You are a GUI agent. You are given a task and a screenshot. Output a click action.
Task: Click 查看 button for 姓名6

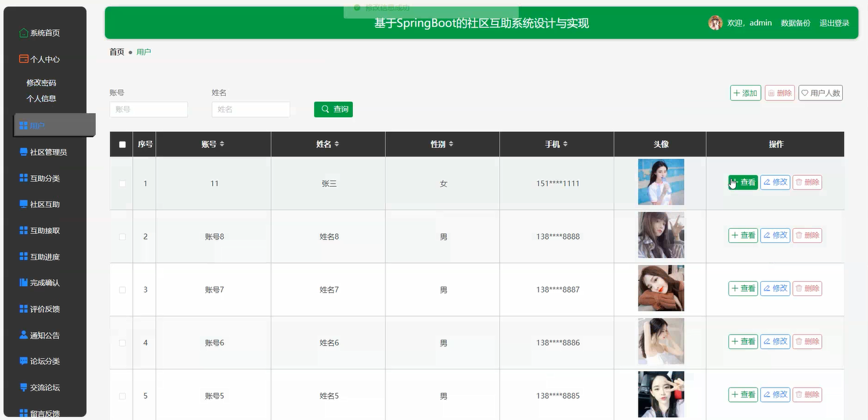(743, 342)
